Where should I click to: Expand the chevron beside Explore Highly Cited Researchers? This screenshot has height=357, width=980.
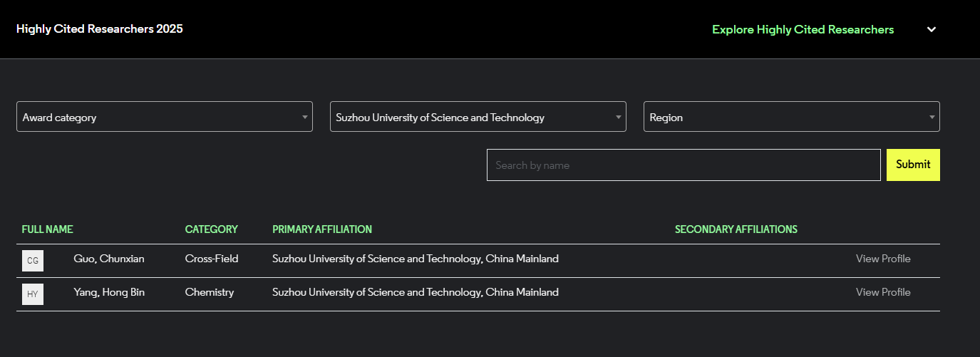pyautogui.click(x=931, y=29)
